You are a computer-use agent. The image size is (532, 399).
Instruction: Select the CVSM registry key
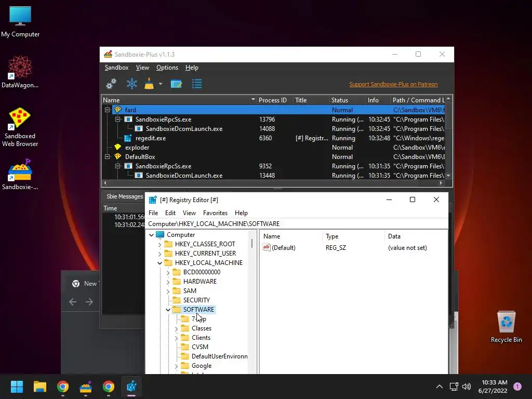[x=200, y=347]
